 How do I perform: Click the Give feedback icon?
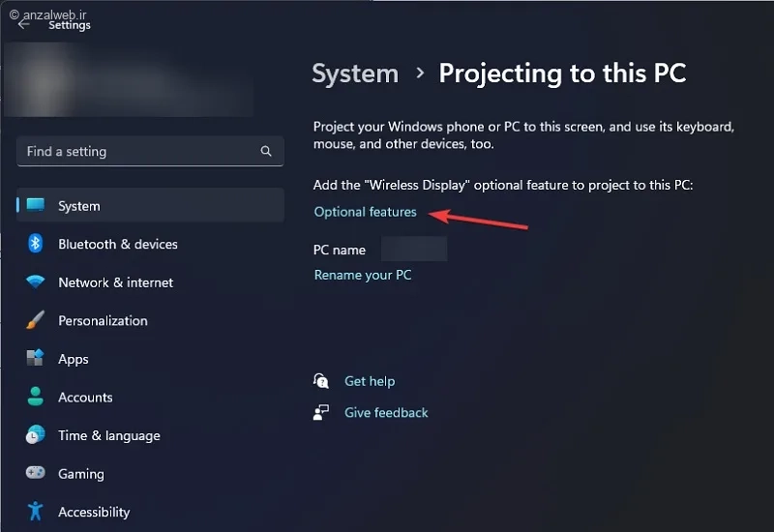click(321, 412)
